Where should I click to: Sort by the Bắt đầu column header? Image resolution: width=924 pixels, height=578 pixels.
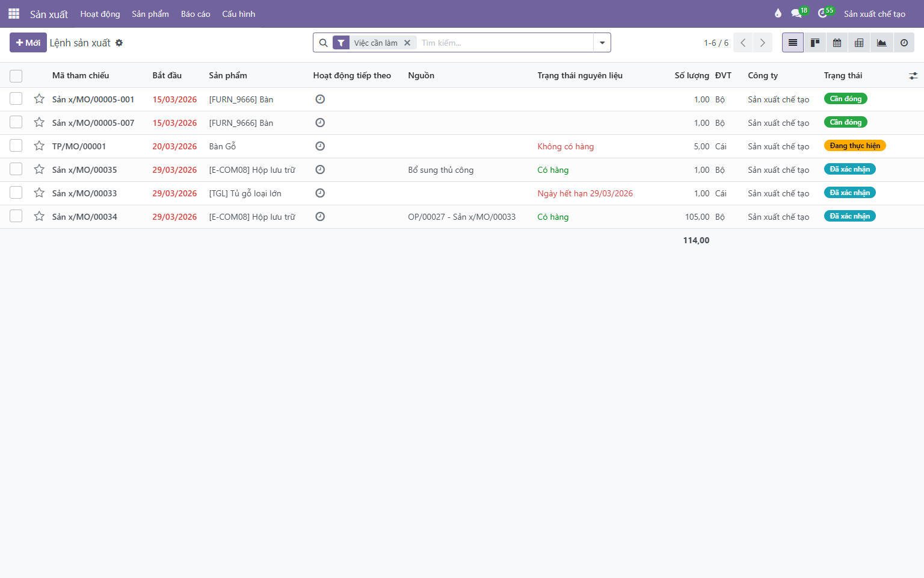click(167, 75)
